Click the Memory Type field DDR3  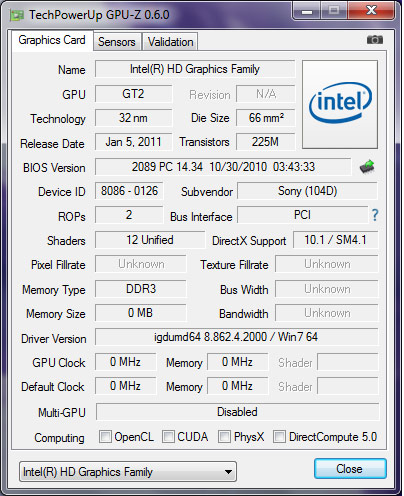click(141, 289)
